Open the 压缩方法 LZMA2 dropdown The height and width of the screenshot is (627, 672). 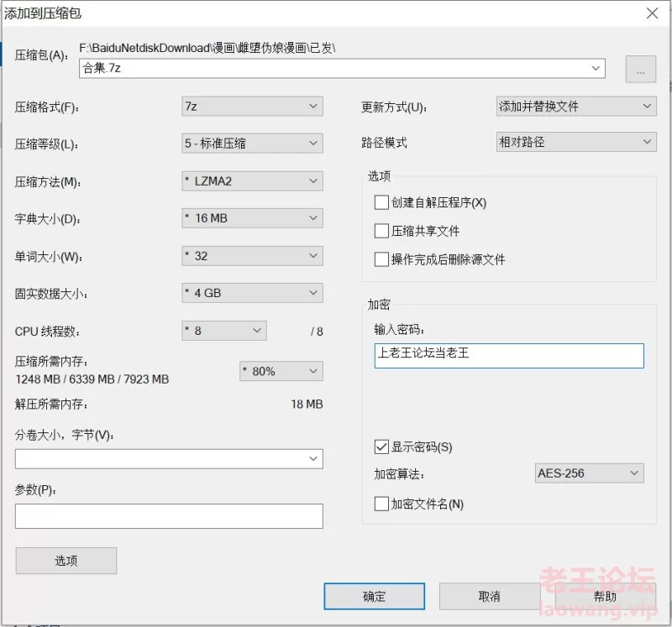tap(252, 181)
